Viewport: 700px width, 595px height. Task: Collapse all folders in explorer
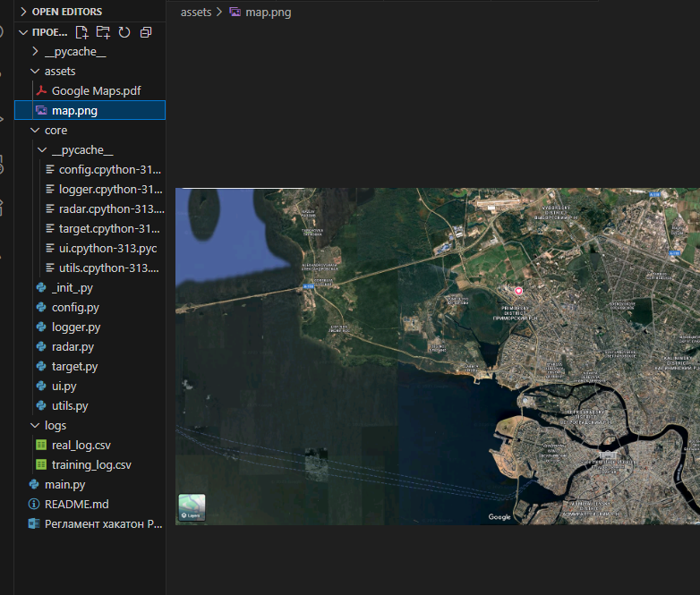[146, 32]
